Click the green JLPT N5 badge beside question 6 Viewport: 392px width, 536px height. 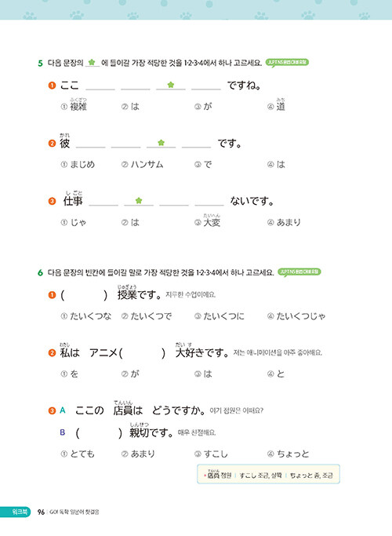coord(299,272)
